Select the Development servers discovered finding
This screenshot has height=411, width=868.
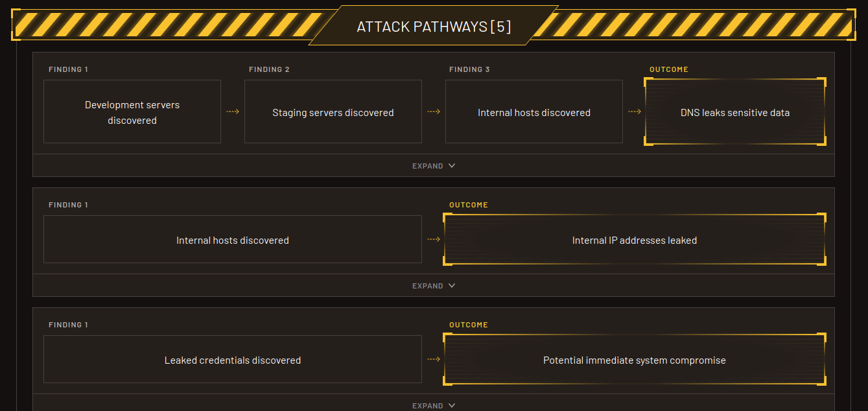point(132,112)
